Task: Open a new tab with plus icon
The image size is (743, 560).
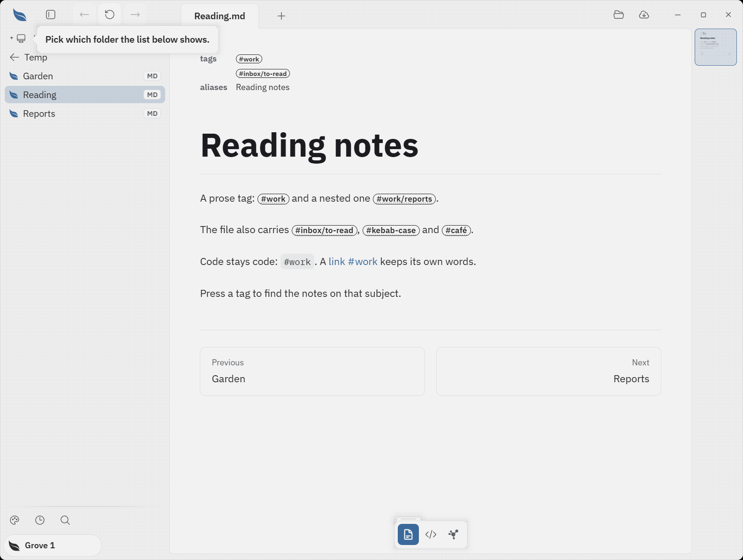Action: (281, 16)
